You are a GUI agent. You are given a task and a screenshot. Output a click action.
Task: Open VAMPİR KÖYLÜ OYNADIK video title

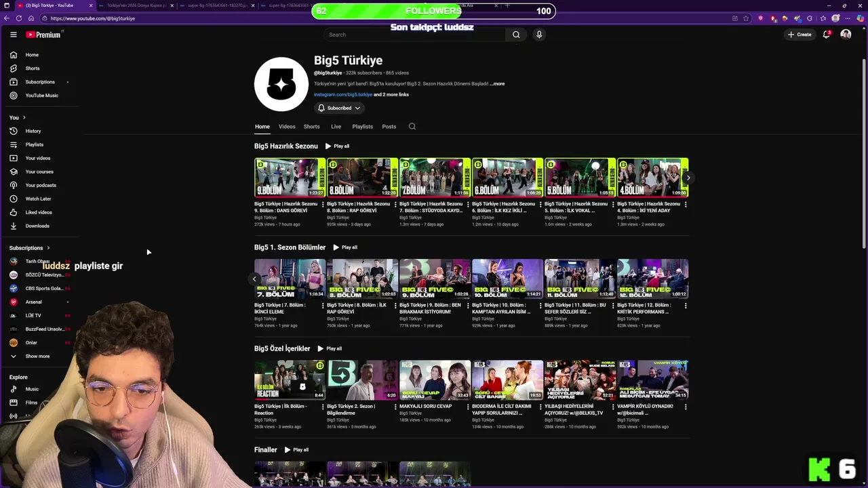point(645,409)
